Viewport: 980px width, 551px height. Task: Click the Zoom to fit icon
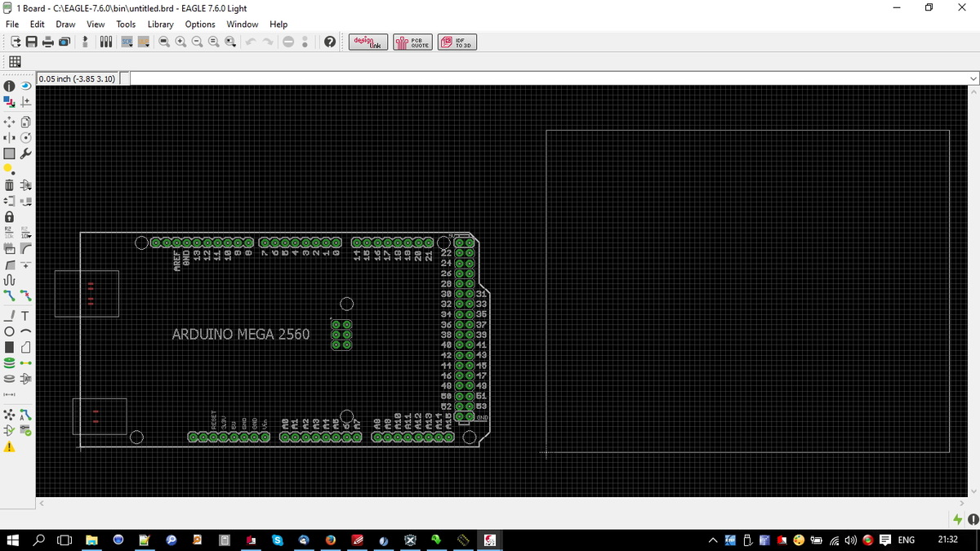163,42
